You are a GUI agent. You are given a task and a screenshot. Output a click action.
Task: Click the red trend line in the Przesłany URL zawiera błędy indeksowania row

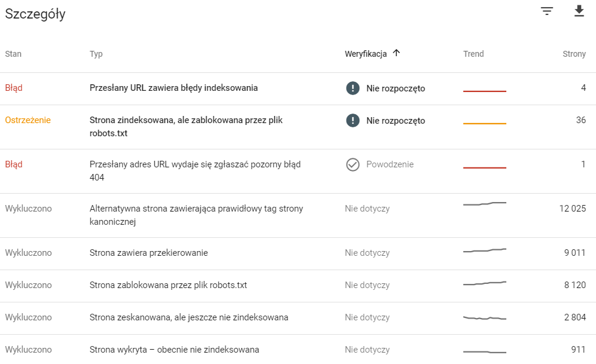click(485, 91)
